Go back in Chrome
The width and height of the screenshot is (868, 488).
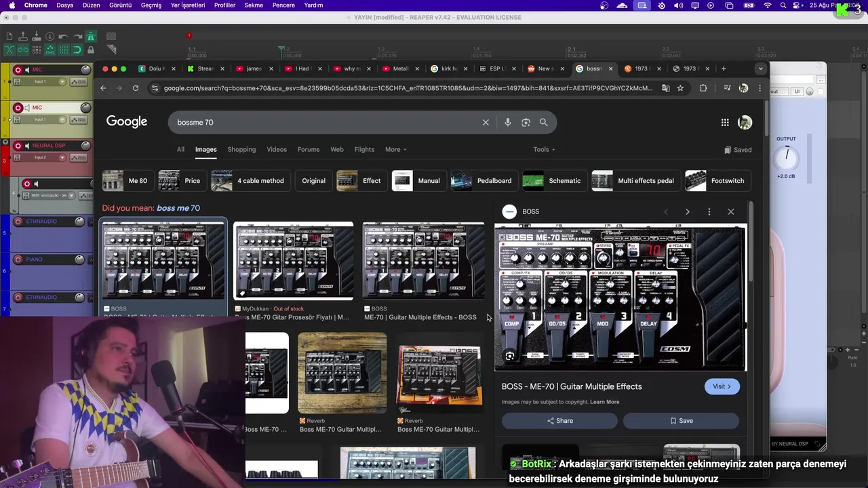[103, 88]
